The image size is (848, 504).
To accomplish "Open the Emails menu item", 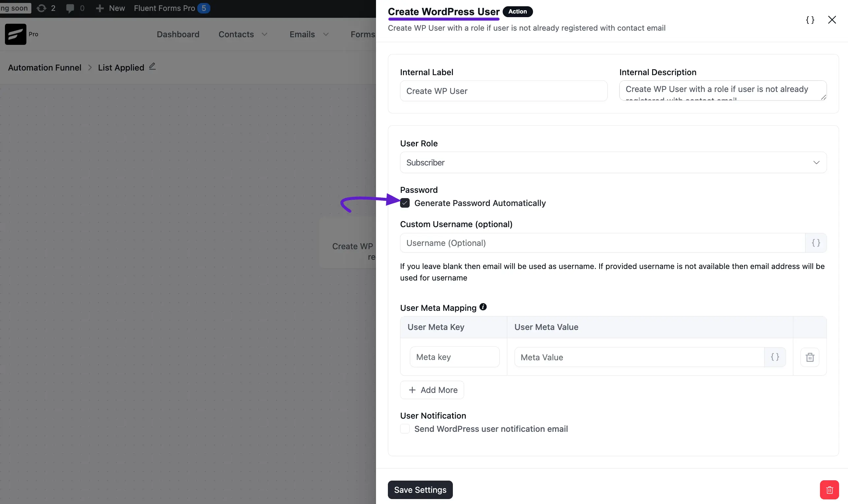I will [x=302, y=34].
